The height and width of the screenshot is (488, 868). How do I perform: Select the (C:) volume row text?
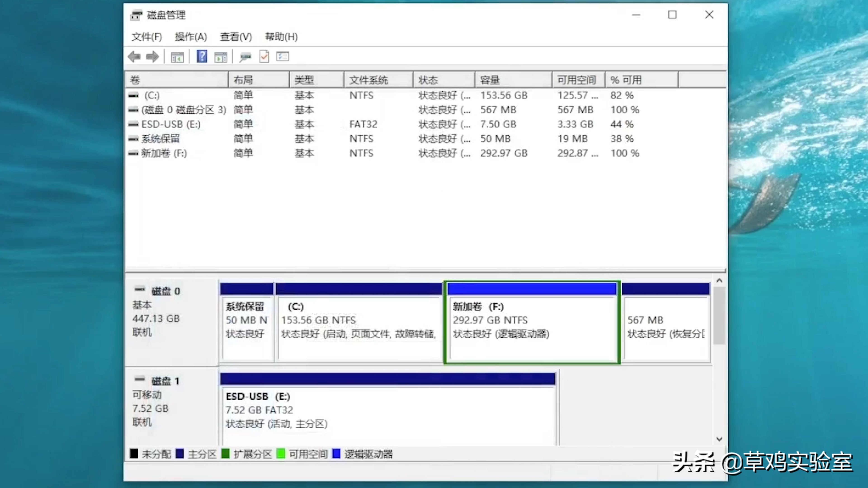(152, 95)
